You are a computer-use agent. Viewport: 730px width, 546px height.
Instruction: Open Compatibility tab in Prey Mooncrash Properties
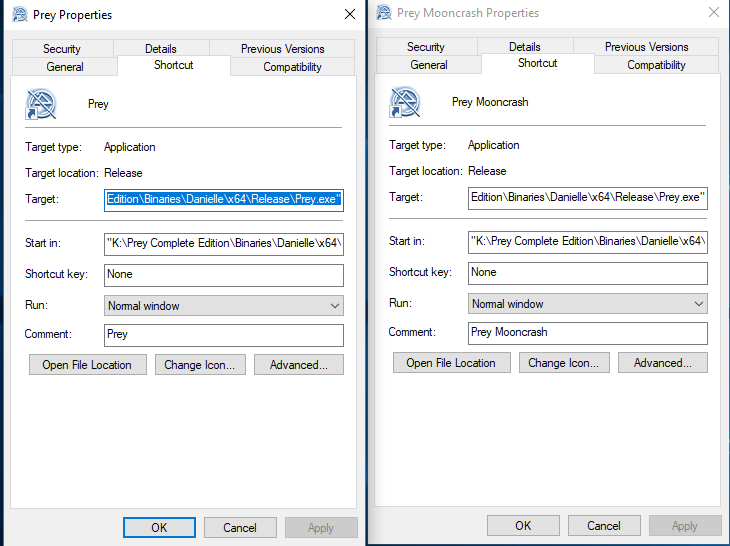[x=656, y=65]
